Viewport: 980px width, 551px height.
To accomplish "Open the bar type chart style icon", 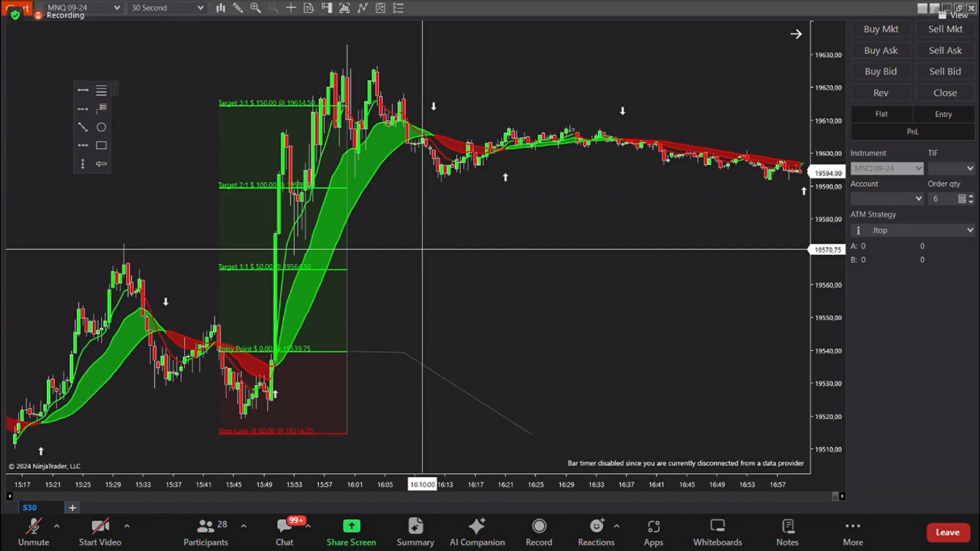I will 220,8.
